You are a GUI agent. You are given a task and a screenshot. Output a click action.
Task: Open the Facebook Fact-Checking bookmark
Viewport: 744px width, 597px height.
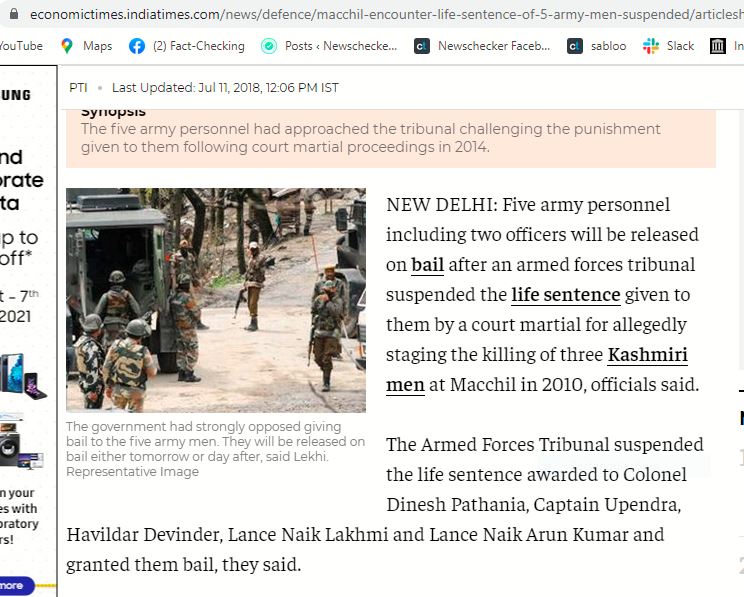pyautogui.click(x=186, y=46)
